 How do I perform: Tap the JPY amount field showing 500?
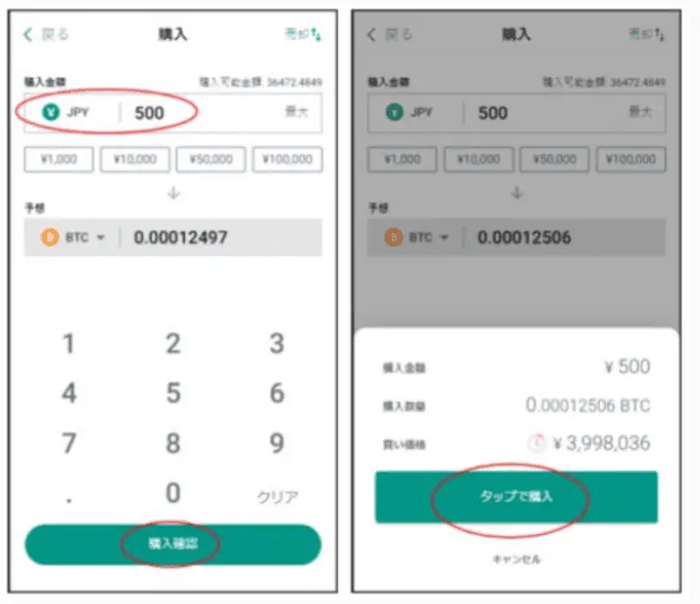click(x=173, y=113)
